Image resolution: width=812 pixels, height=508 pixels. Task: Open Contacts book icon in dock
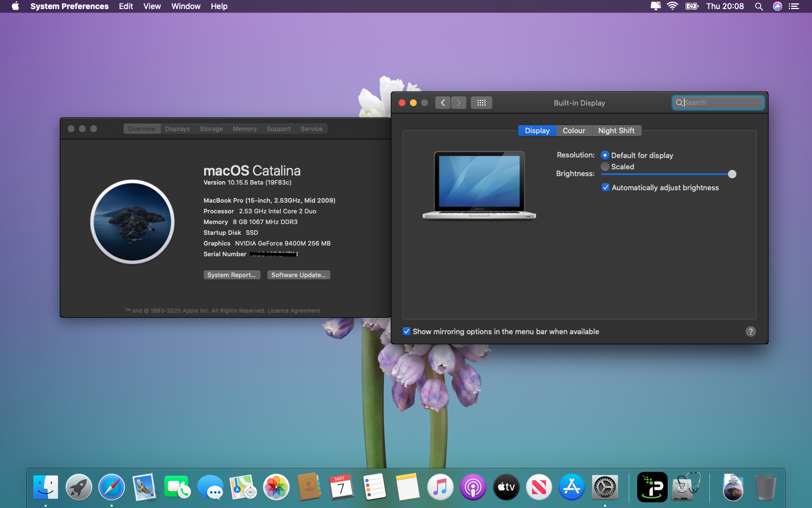pyautogui.click(x=309, y=487)
